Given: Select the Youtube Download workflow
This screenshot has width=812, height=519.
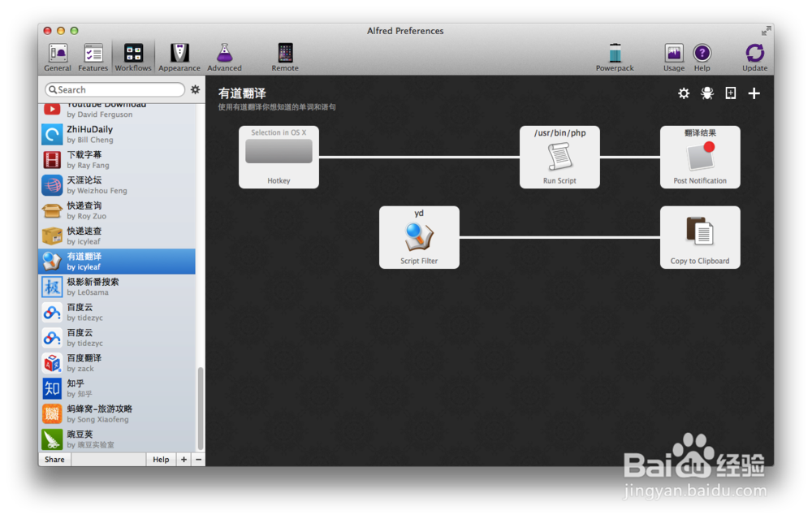Looking at the screenshot, I should click(x=118, y=110).
